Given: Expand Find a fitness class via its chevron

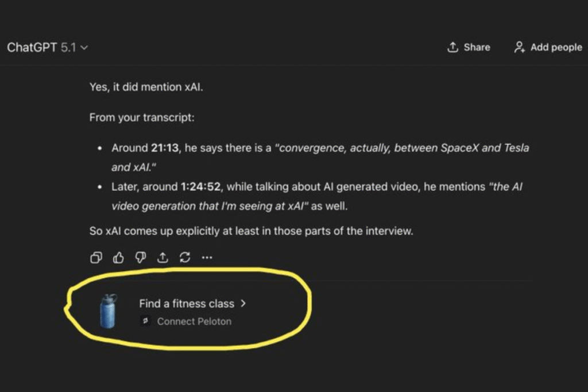Looking at the screenshot, I should click(x=243, y=304).
